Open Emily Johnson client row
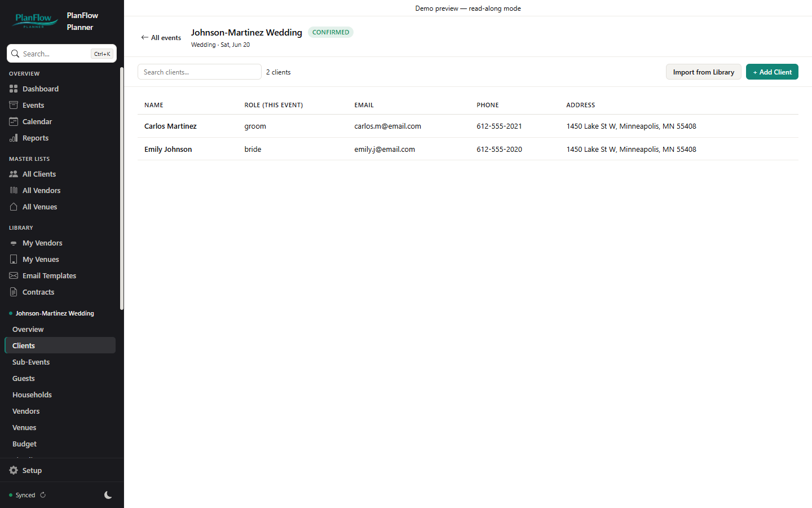This screenshot has height=508, width=812. (468, 149)
